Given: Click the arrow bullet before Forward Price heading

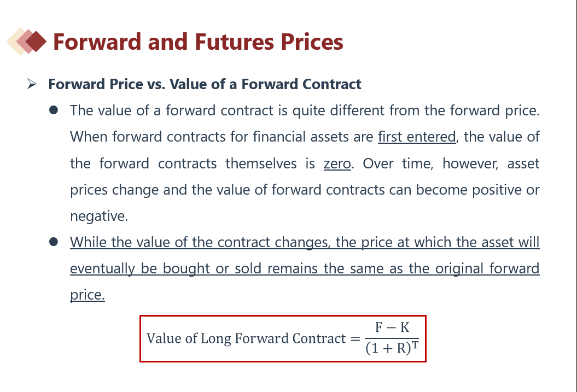Looking at the screenshot, I should pos(32,84).
